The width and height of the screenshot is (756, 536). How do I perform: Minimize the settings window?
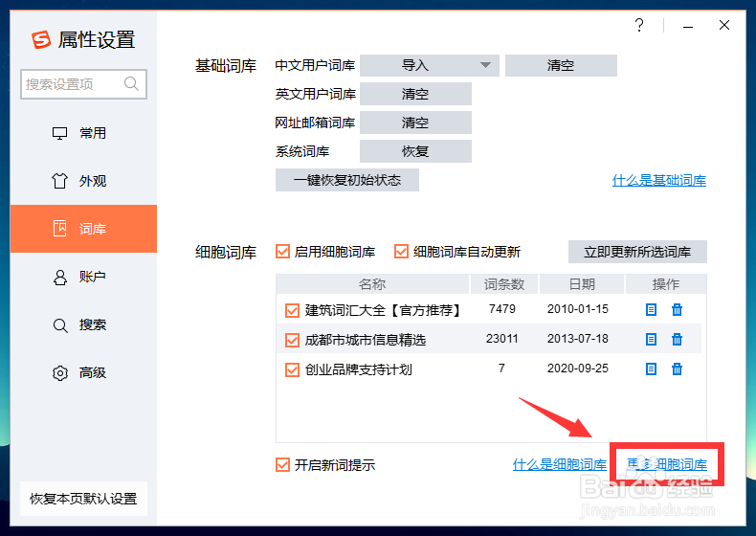click(x=688, y=27)
